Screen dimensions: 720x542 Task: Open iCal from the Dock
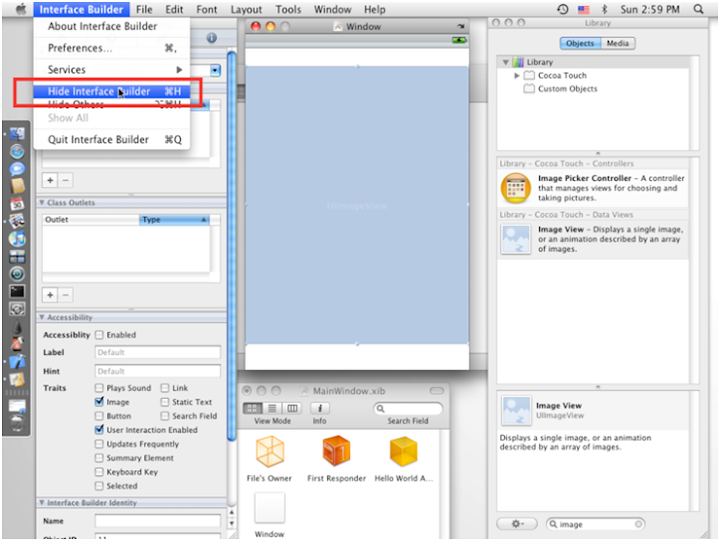[x=17, y=203]
